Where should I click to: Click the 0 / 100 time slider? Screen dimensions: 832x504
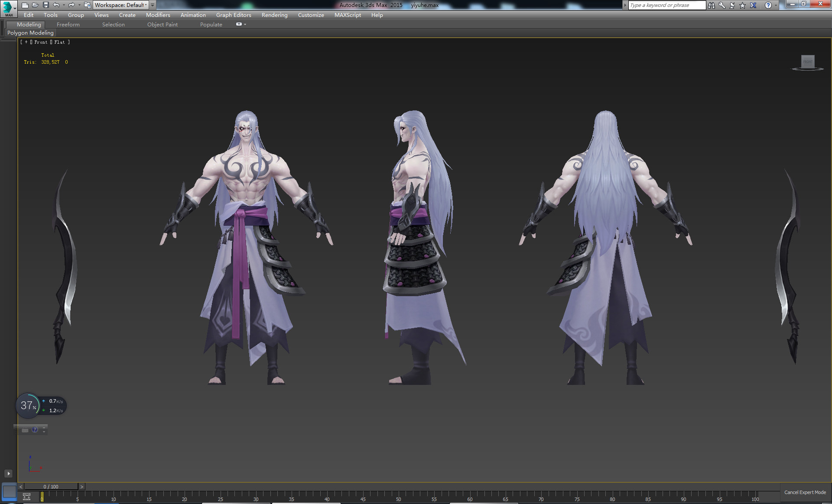[51, 487]
